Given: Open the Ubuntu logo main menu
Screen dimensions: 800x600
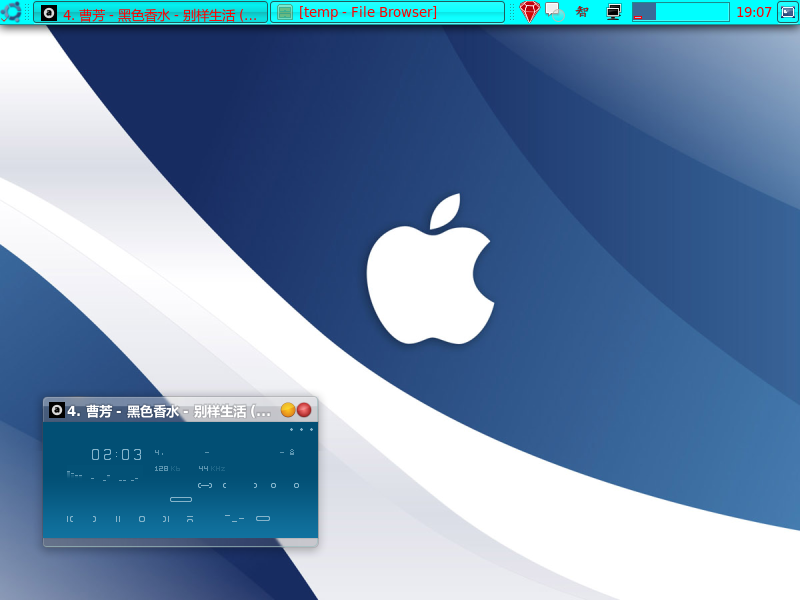Looking at the screenshot, I should pyautogui.click(x=11, y=12).
